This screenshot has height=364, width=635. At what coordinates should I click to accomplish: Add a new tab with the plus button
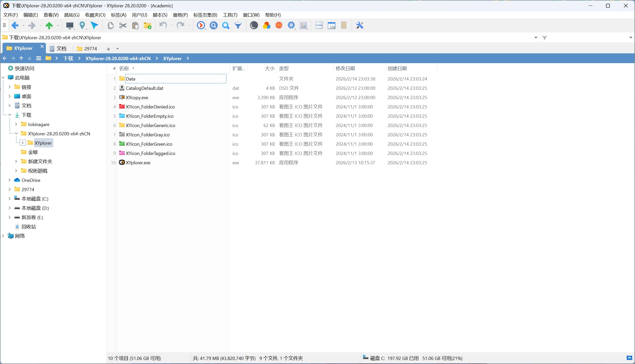[108, 49]
